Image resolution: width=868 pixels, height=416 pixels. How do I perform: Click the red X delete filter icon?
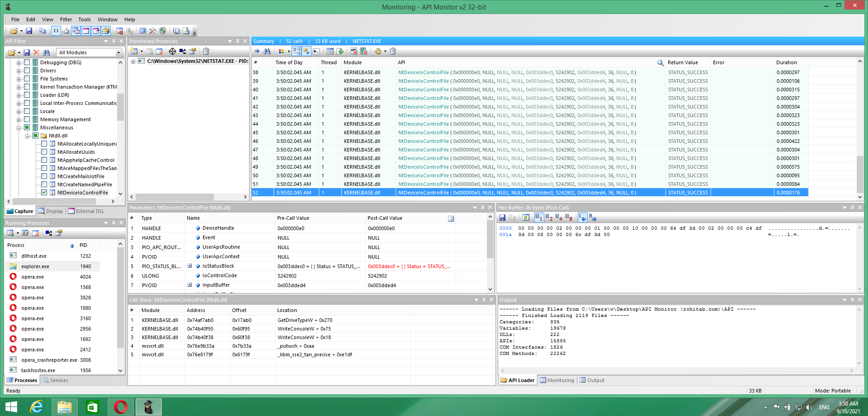pyautogui.click(x=37, y=52)
